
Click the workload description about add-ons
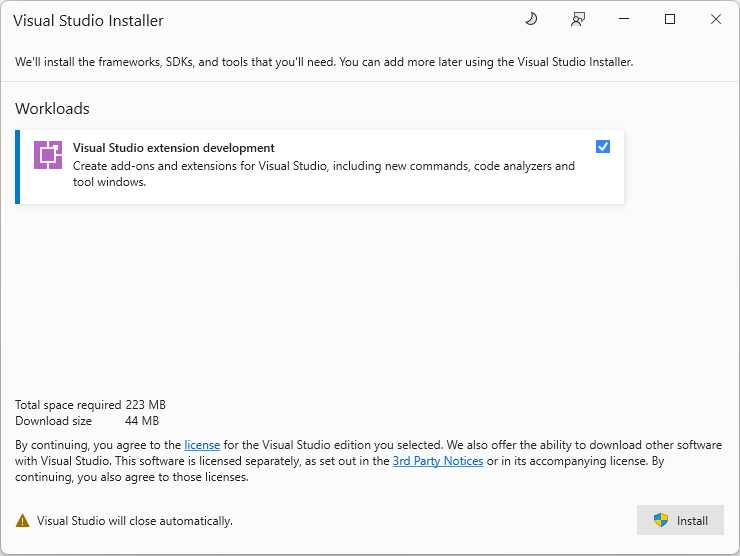(324, 174)
